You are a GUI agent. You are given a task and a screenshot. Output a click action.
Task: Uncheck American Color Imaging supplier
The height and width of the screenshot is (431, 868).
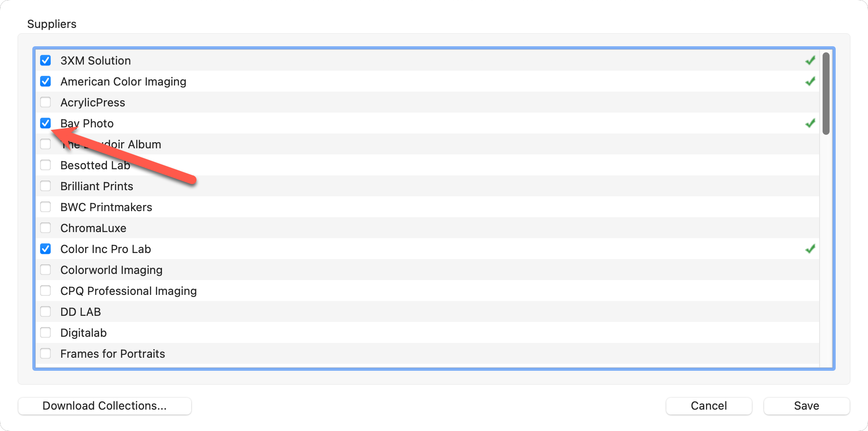point(45,82)
